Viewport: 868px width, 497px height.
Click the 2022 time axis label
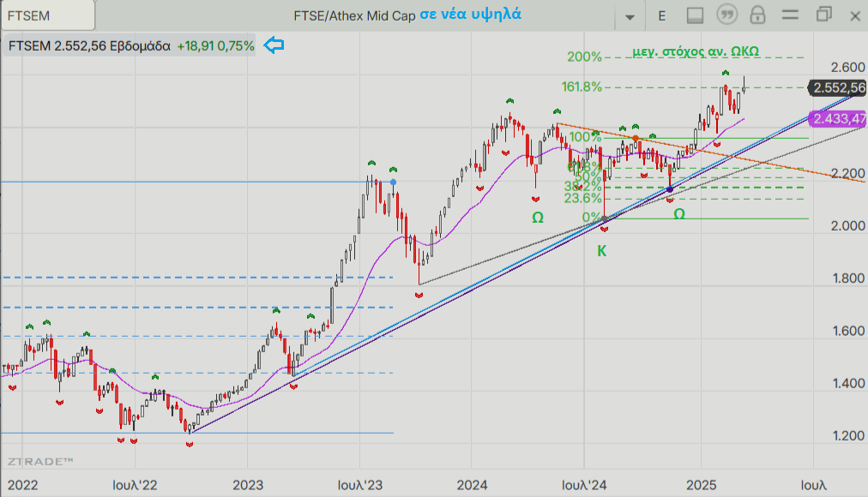pyautogui.click(x=22, y=485)
